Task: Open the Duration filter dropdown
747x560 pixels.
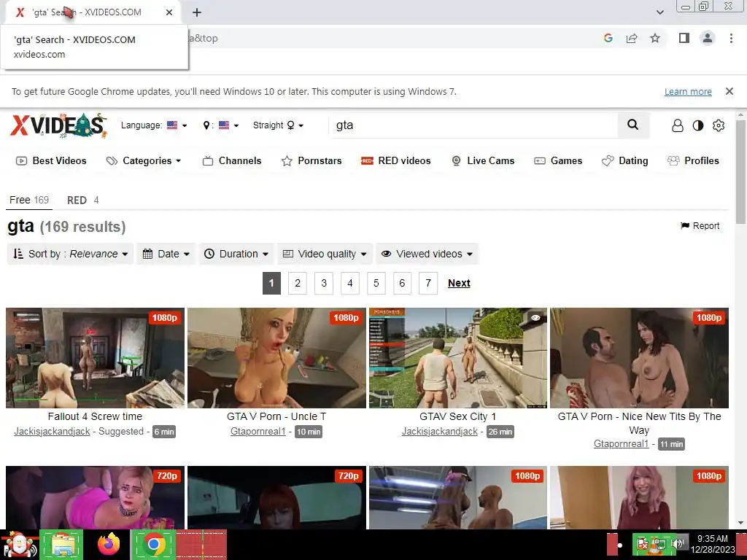Action: (236, 254)
